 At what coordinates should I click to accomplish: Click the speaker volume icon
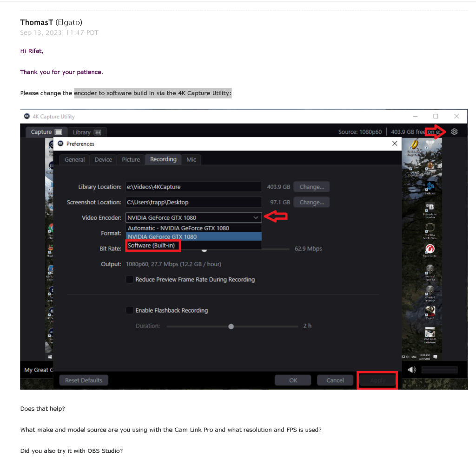[x=412, y=370]
